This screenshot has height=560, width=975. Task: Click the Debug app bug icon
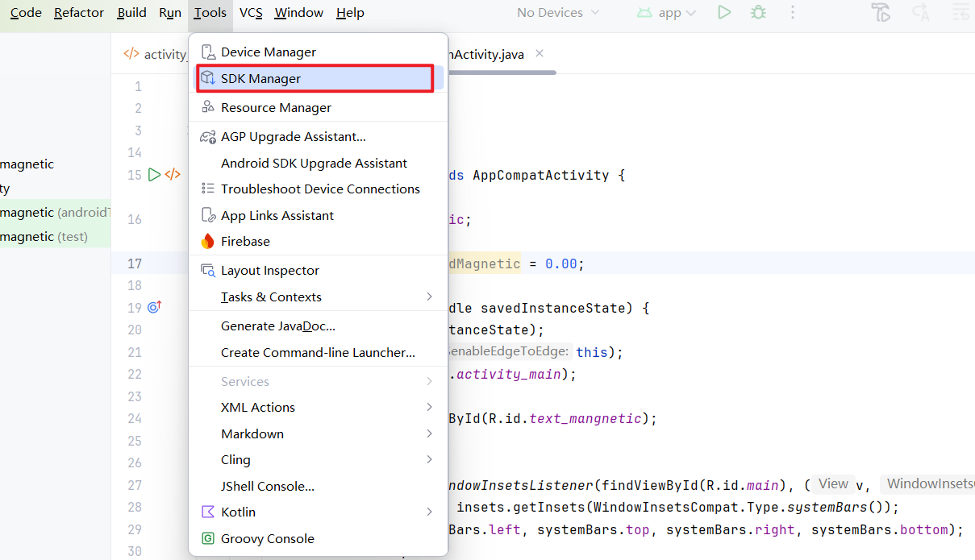[x=758, y=12]
